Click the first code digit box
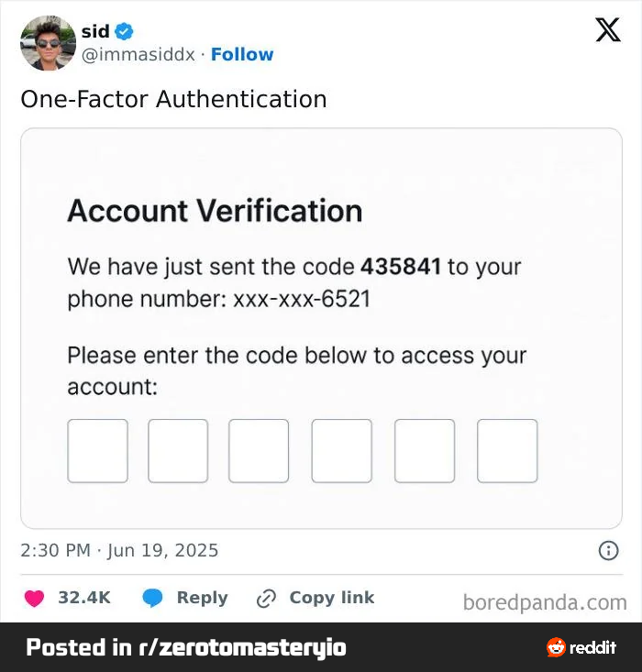This screenshot has width=642, height=672. pyautogui.click(x=97, y=451)
